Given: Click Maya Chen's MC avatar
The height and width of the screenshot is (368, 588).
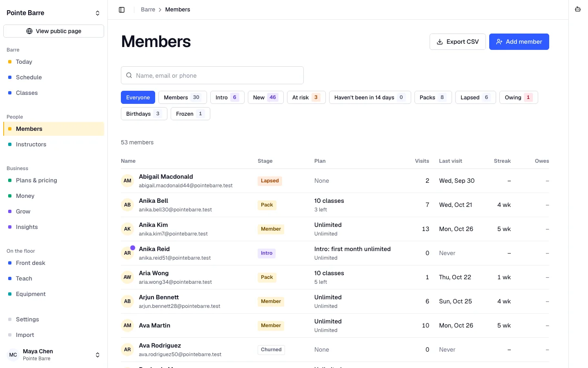Looking at the screenshot, I should (13, 355).
